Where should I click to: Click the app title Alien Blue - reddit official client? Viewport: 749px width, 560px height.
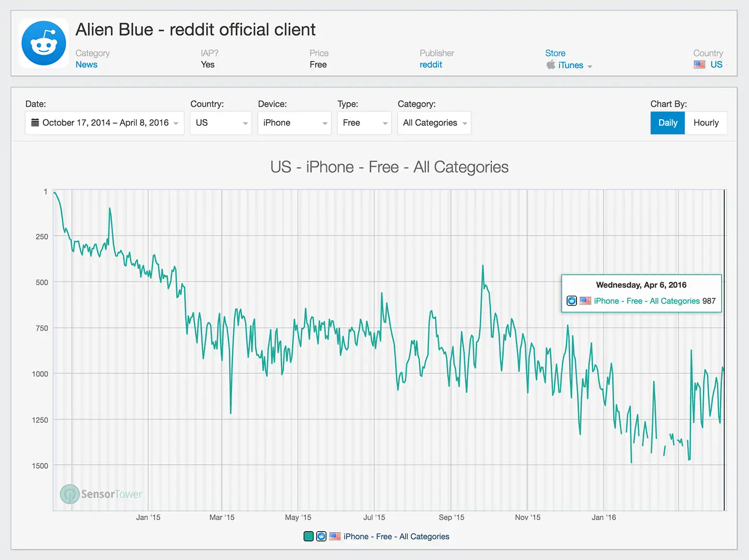(x=195, y=30)
